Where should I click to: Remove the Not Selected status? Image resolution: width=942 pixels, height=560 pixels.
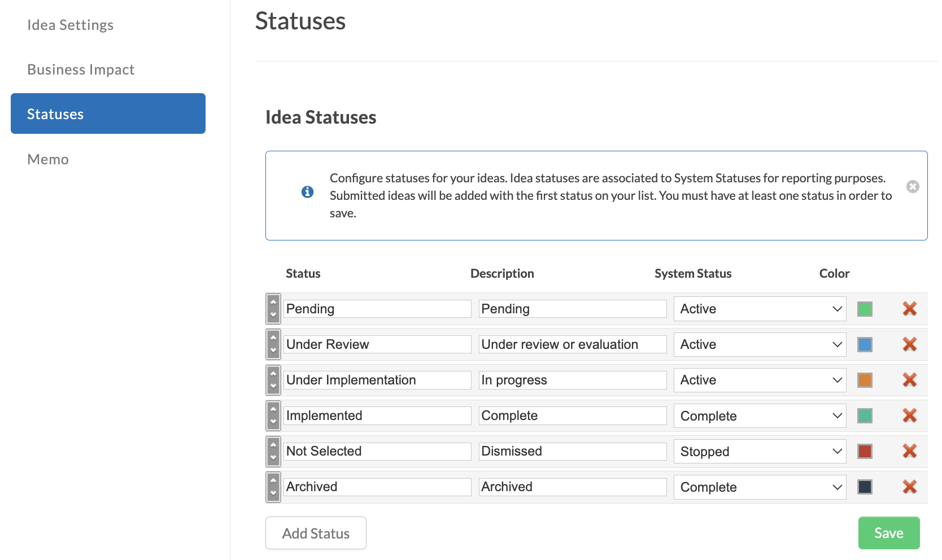pyautogui.click(x=909, y=451)
